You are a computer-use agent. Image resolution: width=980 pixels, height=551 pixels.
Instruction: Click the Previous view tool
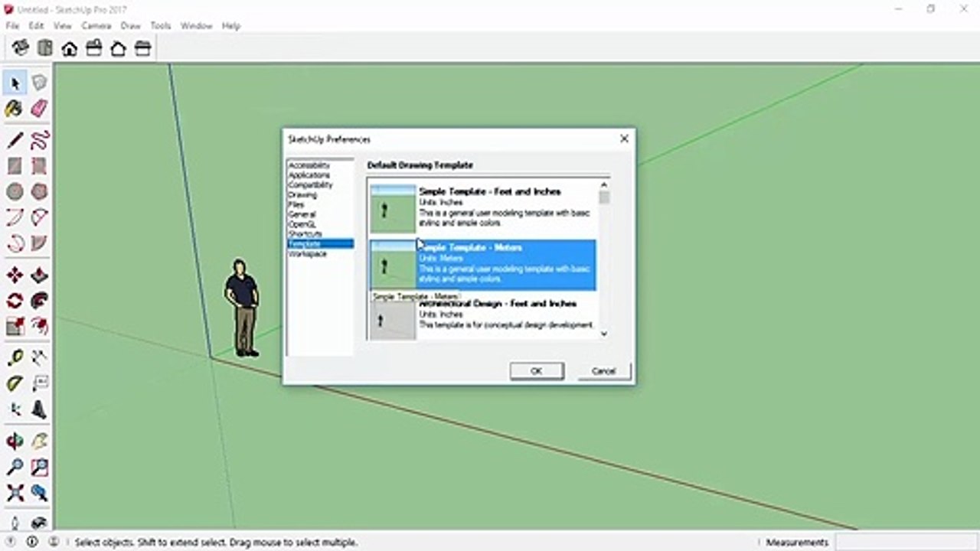click(39, 493)
